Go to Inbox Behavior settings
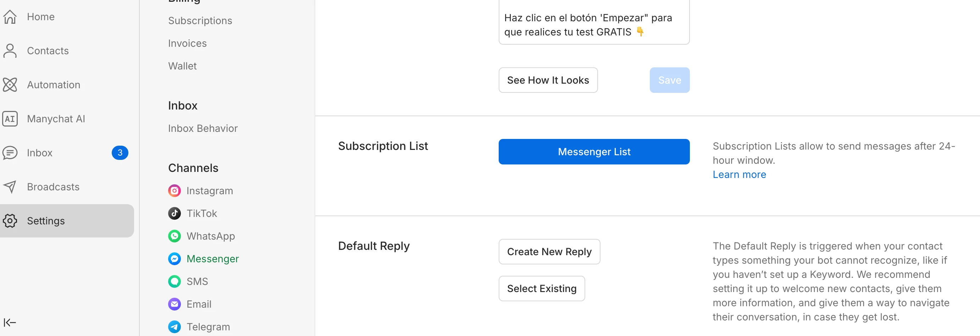Screen dimensions: 980x336 tap(203, 128)
